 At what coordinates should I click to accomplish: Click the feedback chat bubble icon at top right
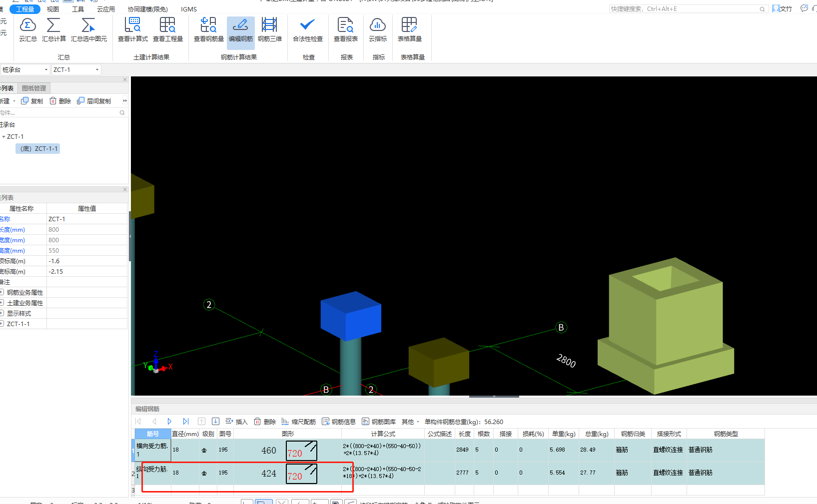click(x=804, y=8)
